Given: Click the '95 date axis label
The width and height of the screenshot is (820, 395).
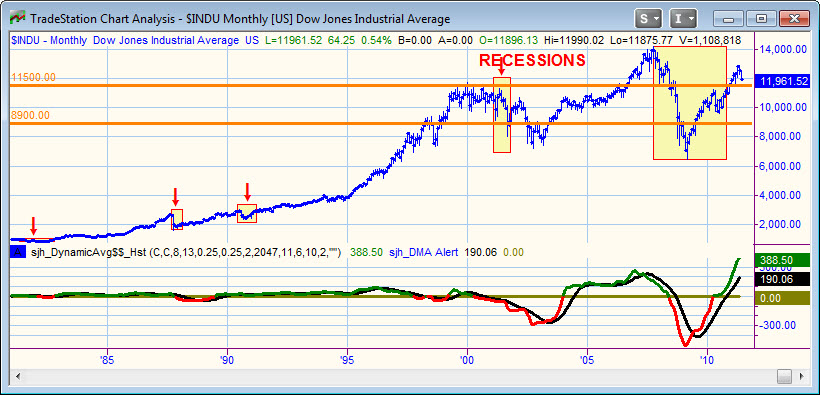Looking at the screenshot, I should pos(347,360).
